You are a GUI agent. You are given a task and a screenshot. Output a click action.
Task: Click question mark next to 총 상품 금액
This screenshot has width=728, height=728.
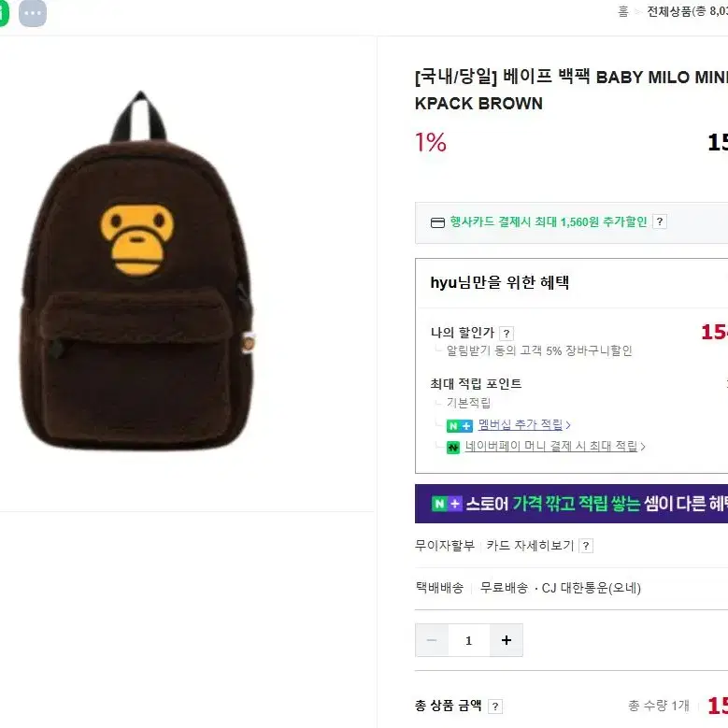(495, 707)
